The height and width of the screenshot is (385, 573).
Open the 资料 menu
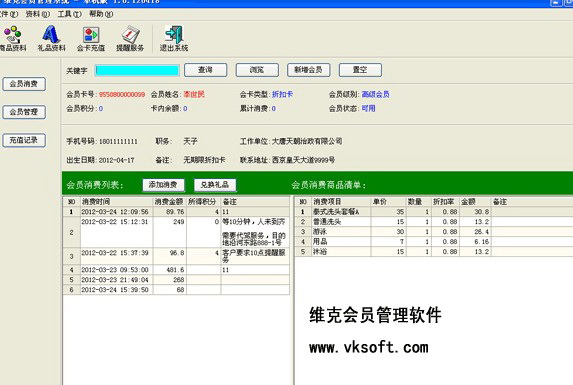click(38, 14)
